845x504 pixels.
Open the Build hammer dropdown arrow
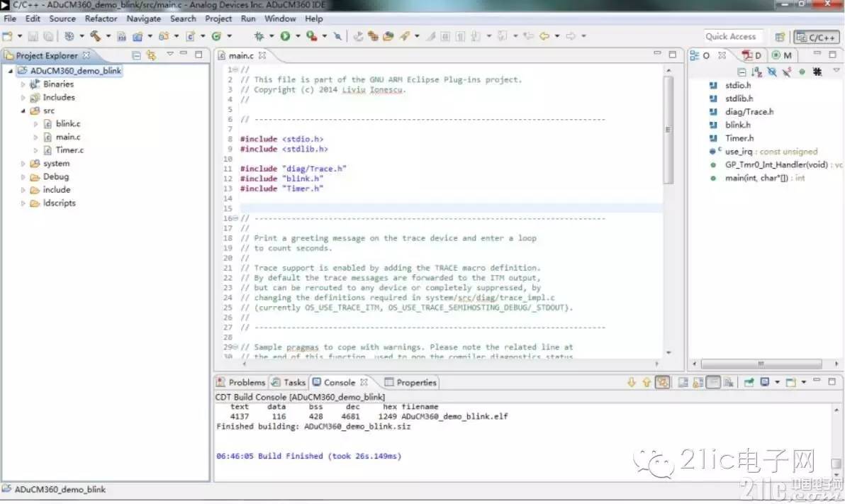[x=108, y=36]
